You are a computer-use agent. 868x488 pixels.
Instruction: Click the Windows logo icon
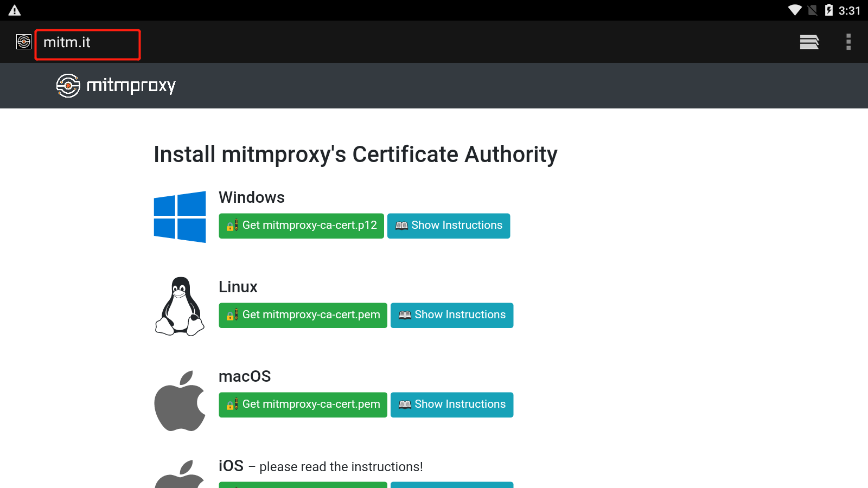point(180,217)
